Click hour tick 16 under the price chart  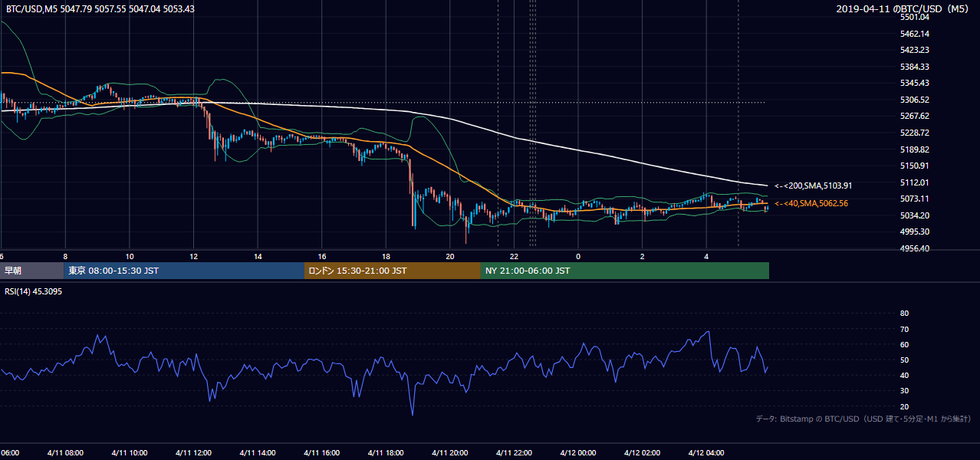point(322,257)
